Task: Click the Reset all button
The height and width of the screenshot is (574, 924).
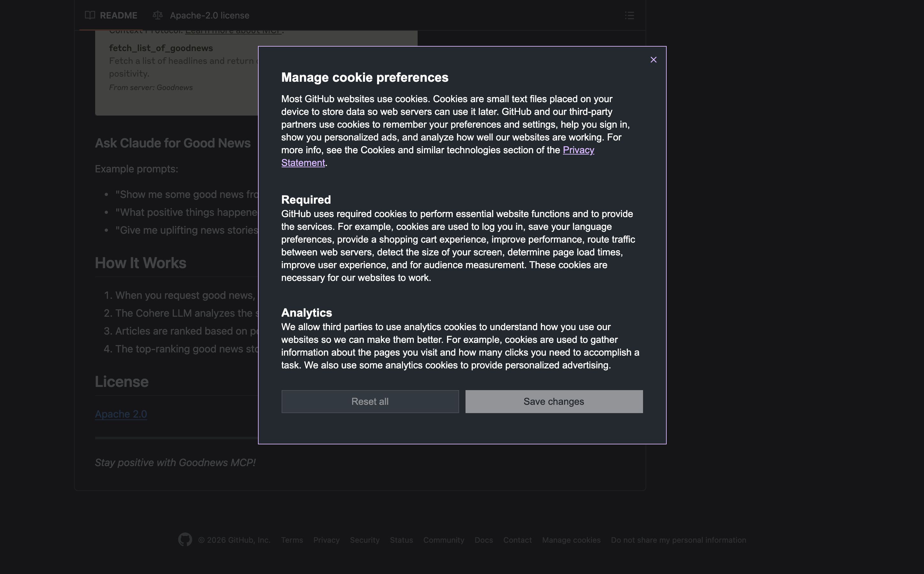Action: pyautogui.click(x=370, y=401)
